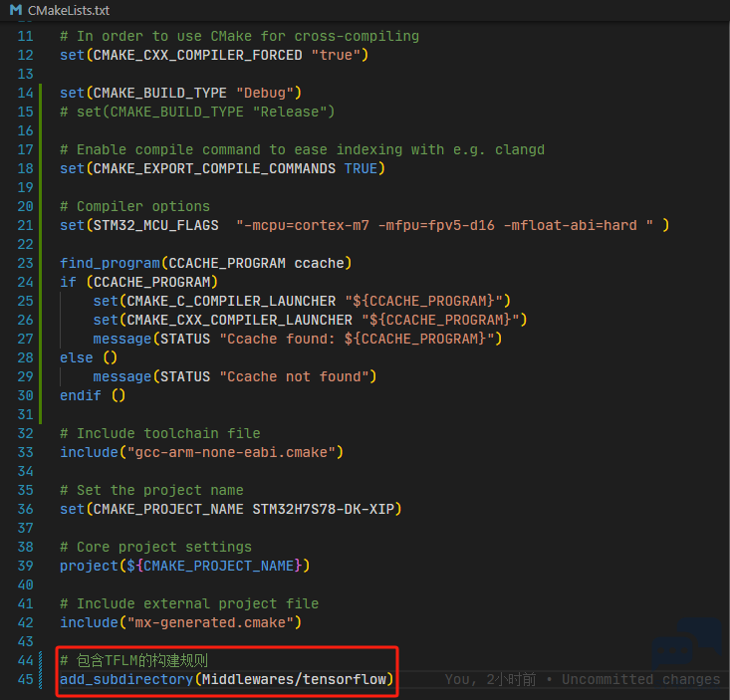Click line number 14 in the gutter

click(x=25, y=93)
